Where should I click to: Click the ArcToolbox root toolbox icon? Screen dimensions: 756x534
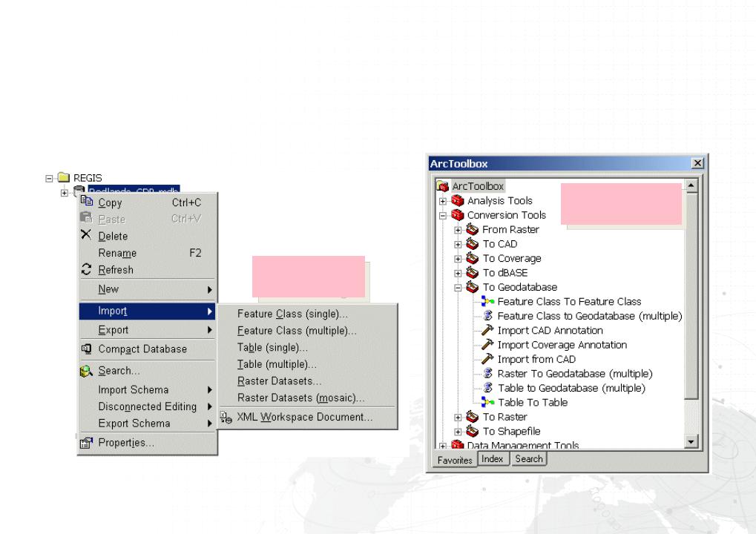[443, 186]
